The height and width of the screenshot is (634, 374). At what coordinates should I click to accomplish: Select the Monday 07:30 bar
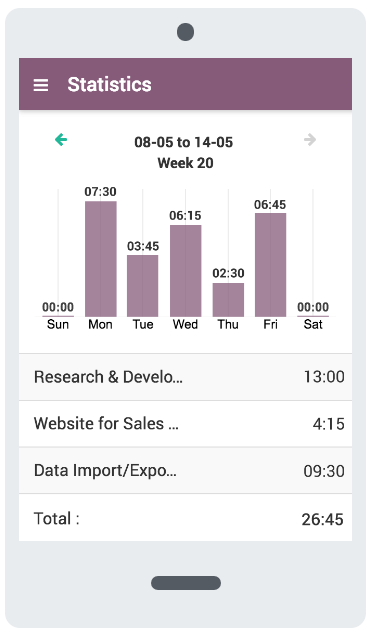tap(101, 259)
